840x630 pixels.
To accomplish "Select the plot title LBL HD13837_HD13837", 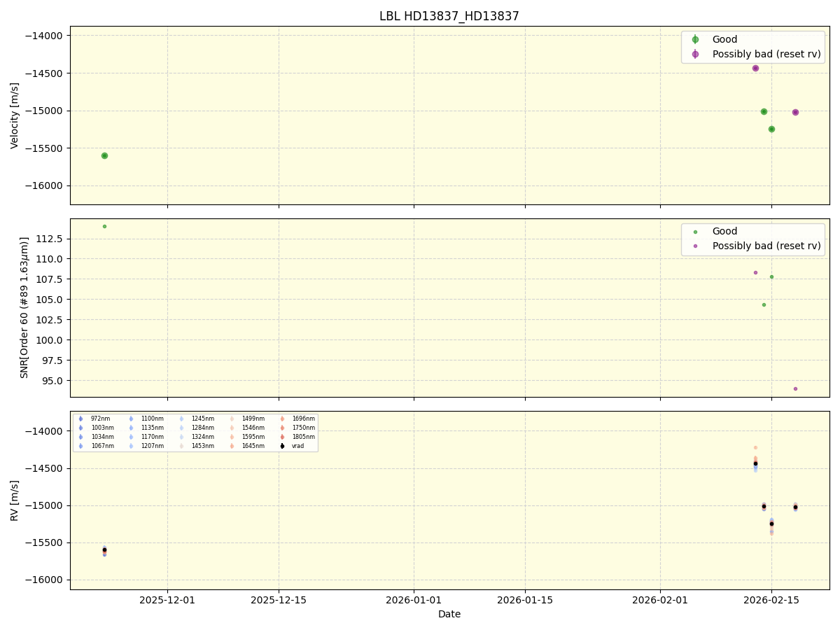I will [448, 13].
